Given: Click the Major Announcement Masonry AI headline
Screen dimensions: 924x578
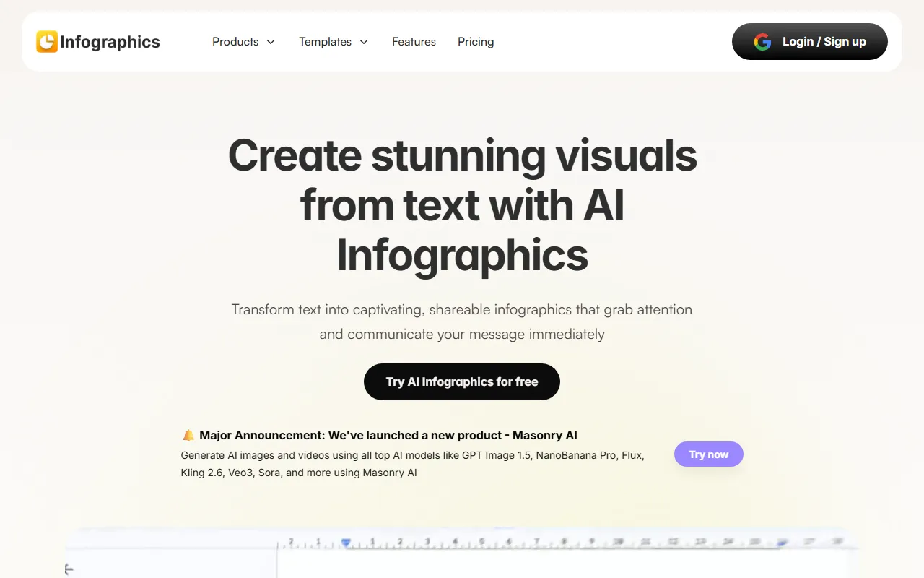Looking at the screenshot, I should pos(388,436).
